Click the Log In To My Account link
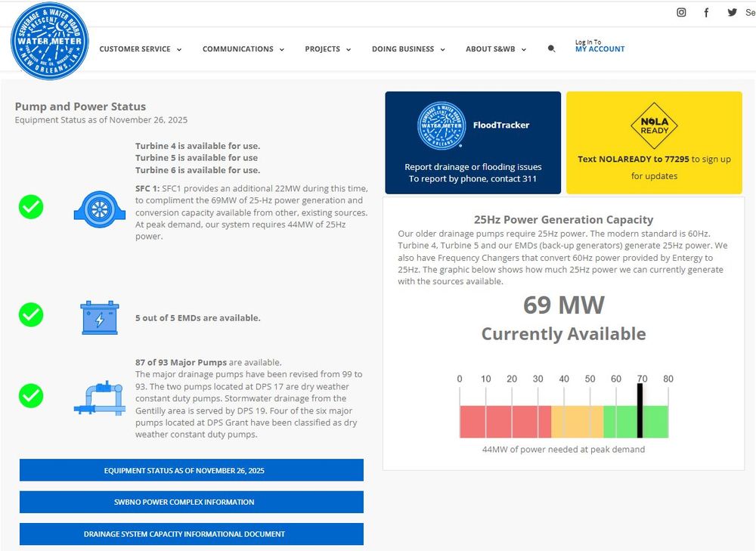The image size is (756, 551). [x=598, y=49]
